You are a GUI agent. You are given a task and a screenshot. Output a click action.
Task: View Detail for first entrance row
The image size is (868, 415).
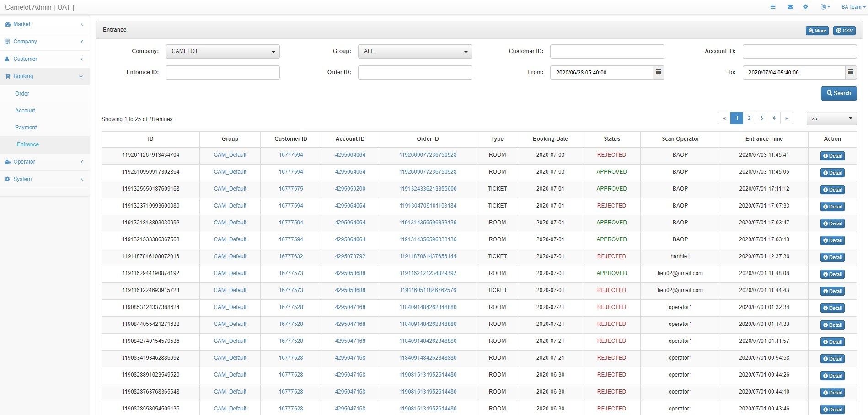point(832,156)
